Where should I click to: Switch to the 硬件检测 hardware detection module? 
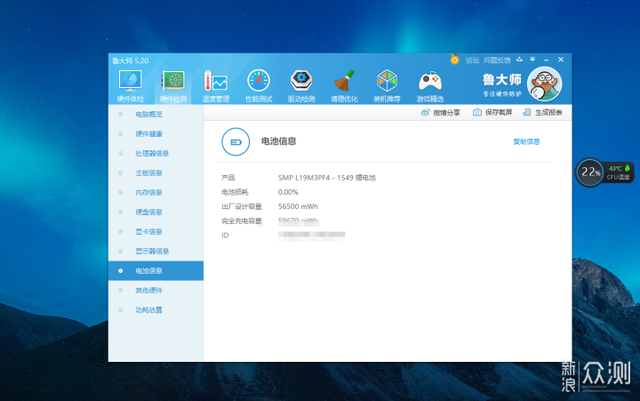tap(173, 86)
